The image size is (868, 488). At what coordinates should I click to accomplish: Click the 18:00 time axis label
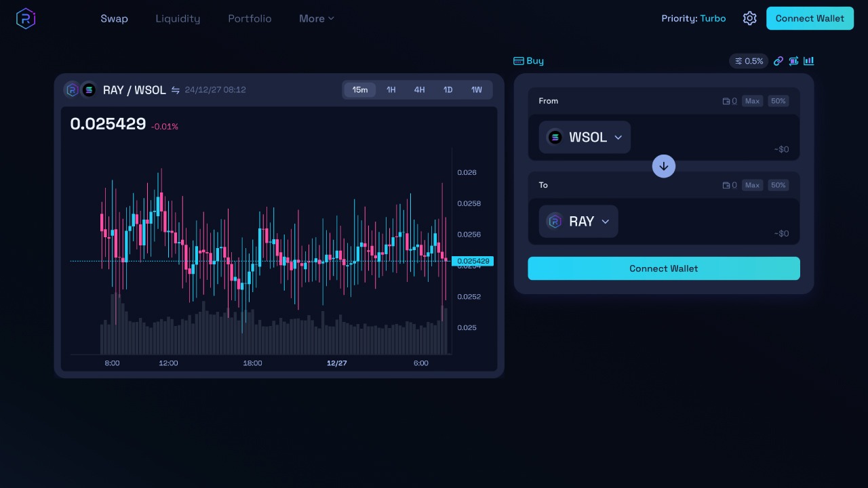(252, 363)
